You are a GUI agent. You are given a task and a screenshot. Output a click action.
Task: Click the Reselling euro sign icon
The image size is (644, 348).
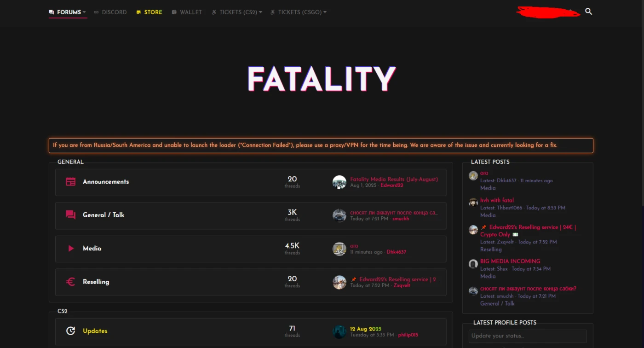coord(70,282)
